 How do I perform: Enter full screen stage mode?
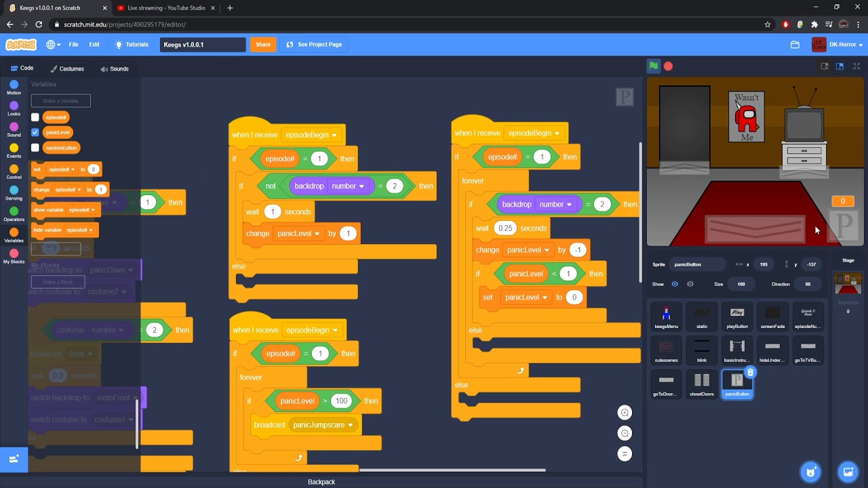coord(856,66)
